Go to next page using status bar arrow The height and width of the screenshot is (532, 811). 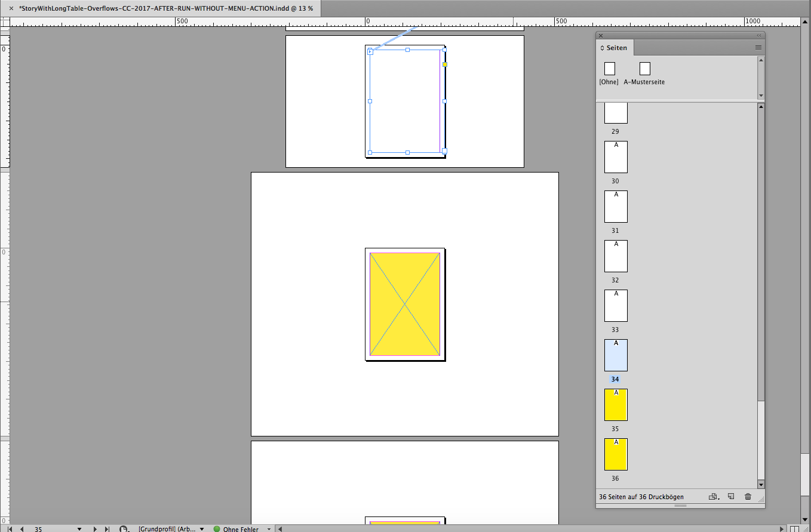click(x=95, y=529)
